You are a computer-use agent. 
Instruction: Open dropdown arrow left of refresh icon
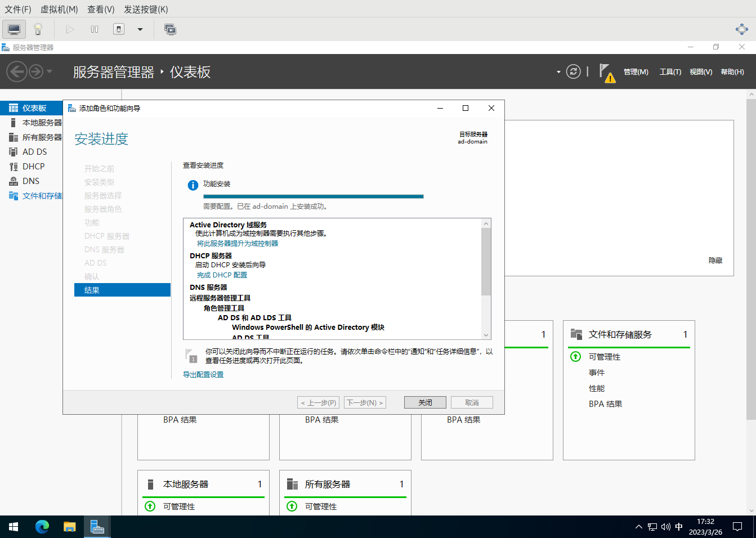pos(558,72)
